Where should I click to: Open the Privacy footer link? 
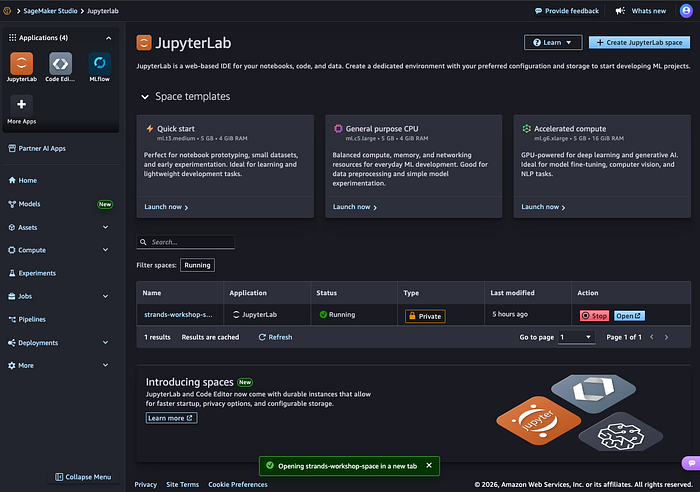(x=146, y=484)
